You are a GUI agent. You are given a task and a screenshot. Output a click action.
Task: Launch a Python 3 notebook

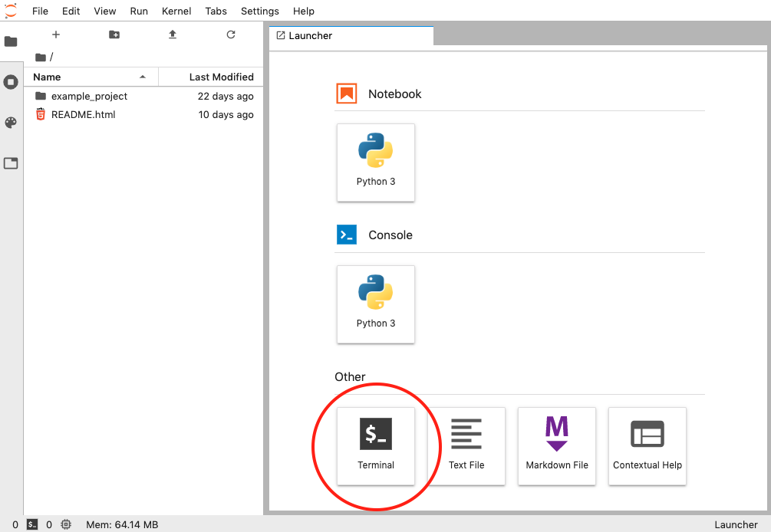376,163
